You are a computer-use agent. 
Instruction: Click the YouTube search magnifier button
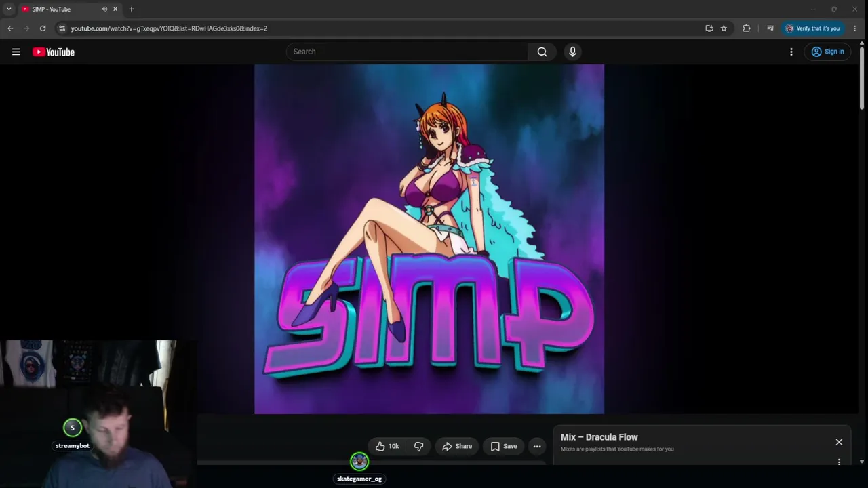coord(542,52)
